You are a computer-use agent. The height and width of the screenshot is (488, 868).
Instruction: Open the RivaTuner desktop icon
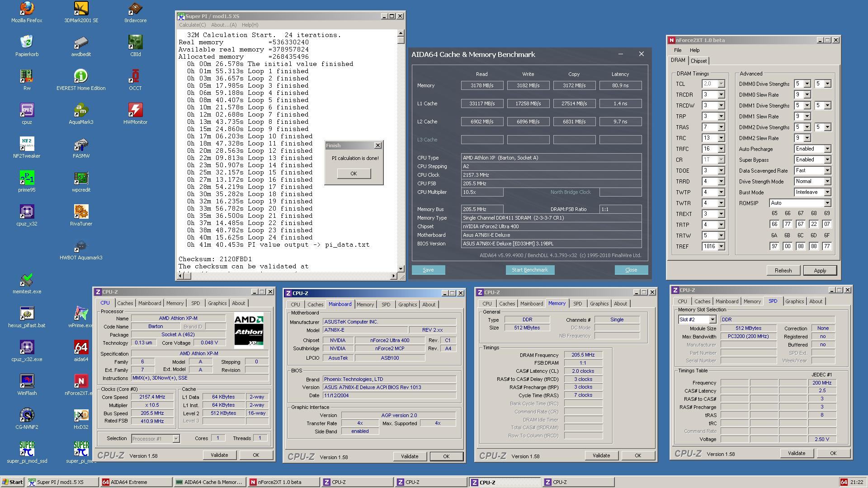click(81, 216)
